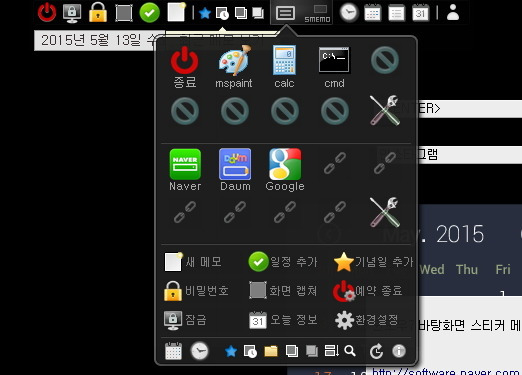Click the calendar icon in the popup bottom row
The image size is (522, 375).
(x=173, y=351)
